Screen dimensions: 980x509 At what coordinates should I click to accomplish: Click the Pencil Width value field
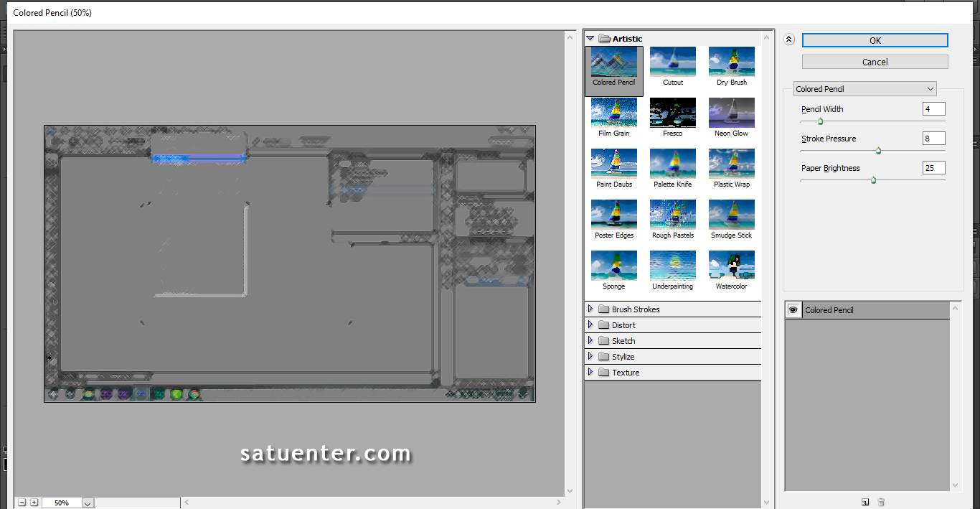[933, 109]
